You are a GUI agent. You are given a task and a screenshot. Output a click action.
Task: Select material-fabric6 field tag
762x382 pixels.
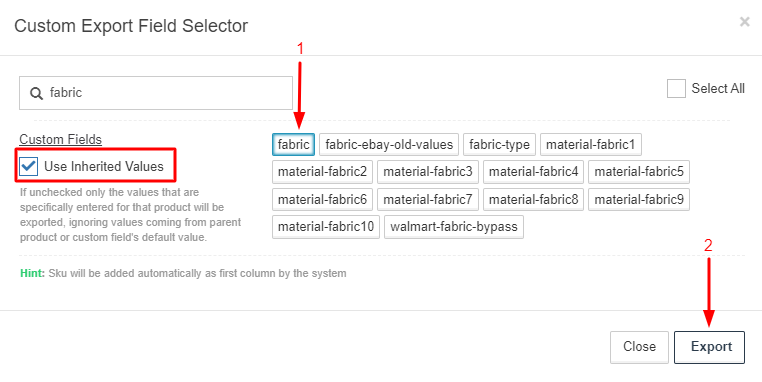322,199
